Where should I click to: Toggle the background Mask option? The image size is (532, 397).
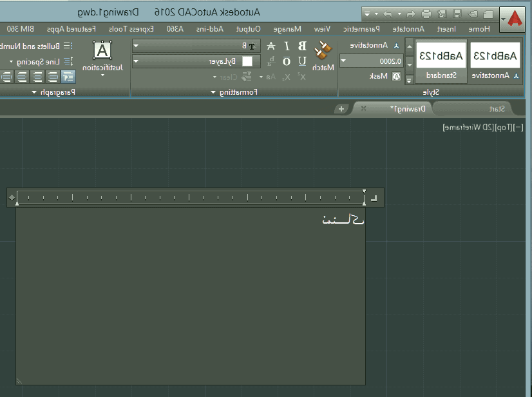click(x=385, y=76)
